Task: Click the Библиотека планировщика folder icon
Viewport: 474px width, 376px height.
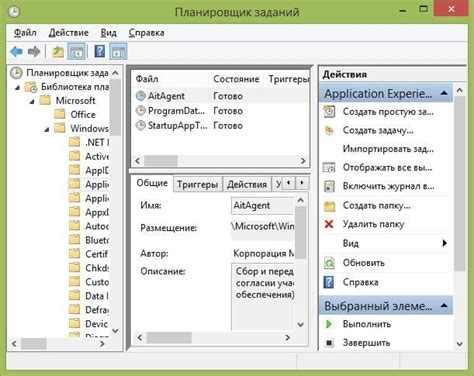Action: coord(31,87)
